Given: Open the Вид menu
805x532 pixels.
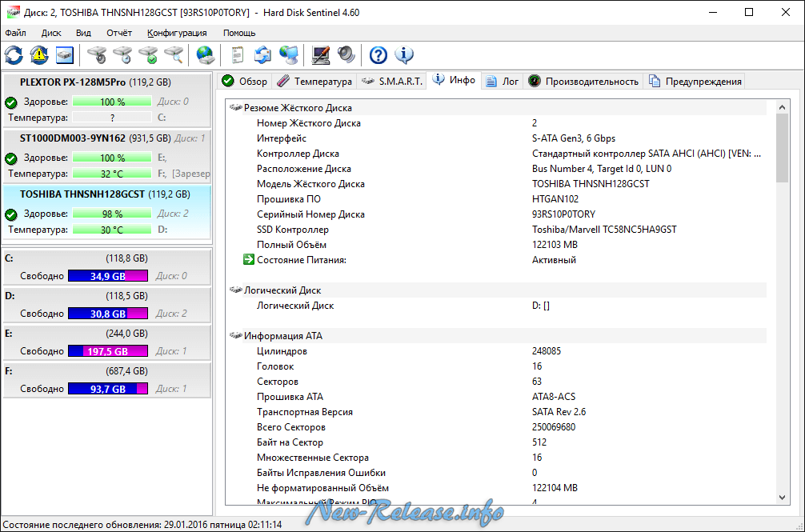Looking at the screenshot, I should click(x=83, y=33).
